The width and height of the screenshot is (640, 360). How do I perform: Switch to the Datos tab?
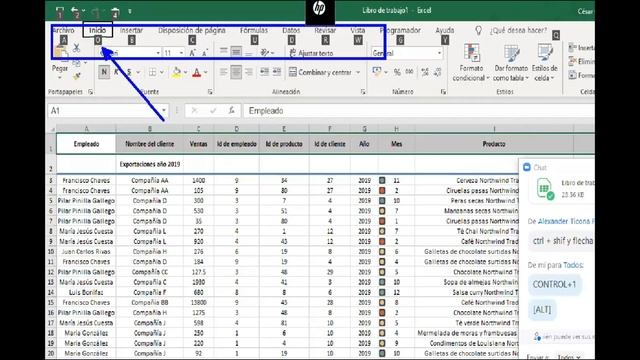point(291,30)
